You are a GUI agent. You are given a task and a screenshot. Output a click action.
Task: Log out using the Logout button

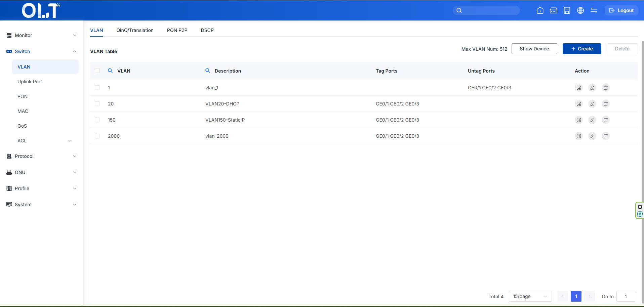621,10
